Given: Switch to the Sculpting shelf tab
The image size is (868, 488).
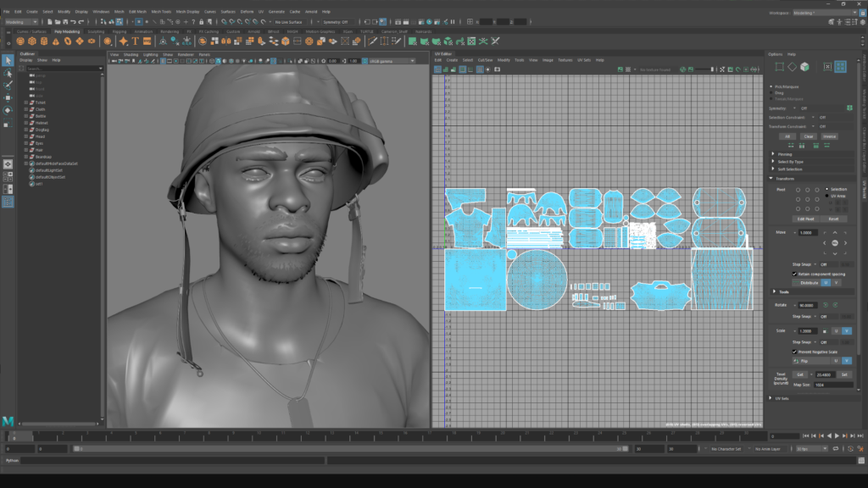Looking at the screenshot, I should [x=96, y=31].
